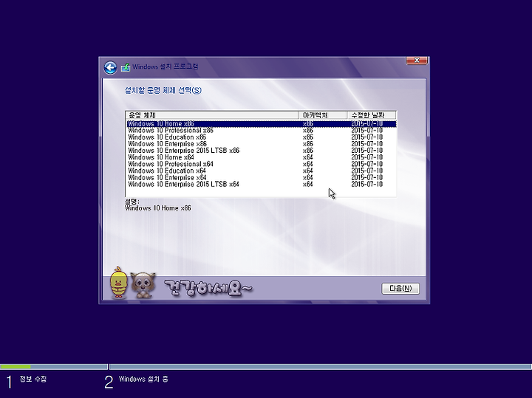Click the 운영 체제 column header
Screen dimensions: 532x398
[x=212, y=115]
